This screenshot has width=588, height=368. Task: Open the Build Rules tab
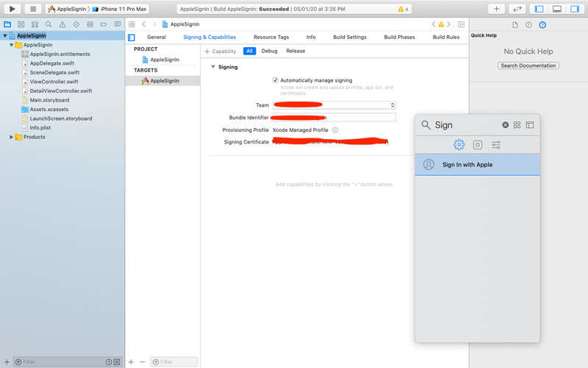446,38
